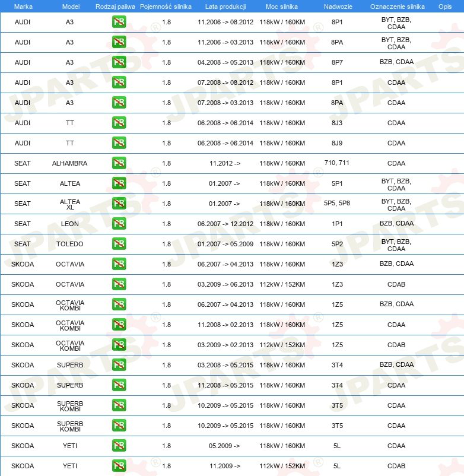
Task: Click fuel icon in Octavia 1Z3 118kW row
Action: pos(119,264)
